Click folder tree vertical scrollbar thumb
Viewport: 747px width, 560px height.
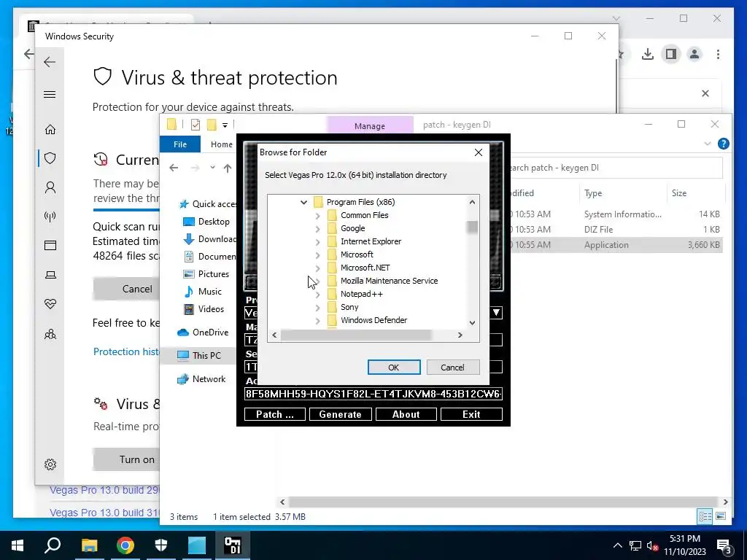coord(472,227)
